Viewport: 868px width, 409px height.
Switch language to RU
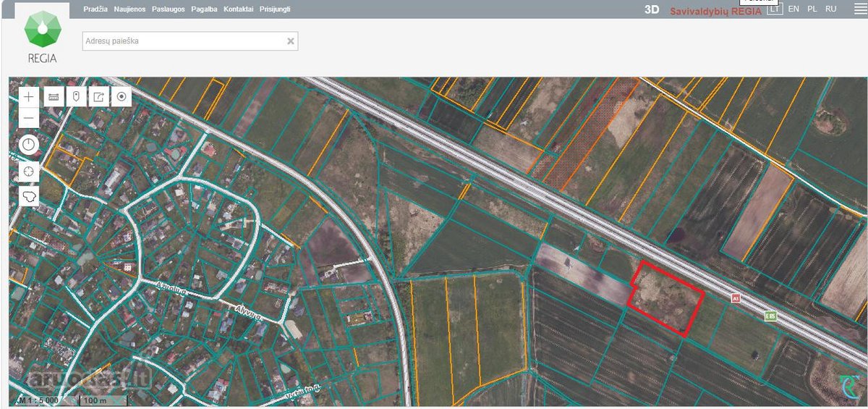click(x=831, y=9)
